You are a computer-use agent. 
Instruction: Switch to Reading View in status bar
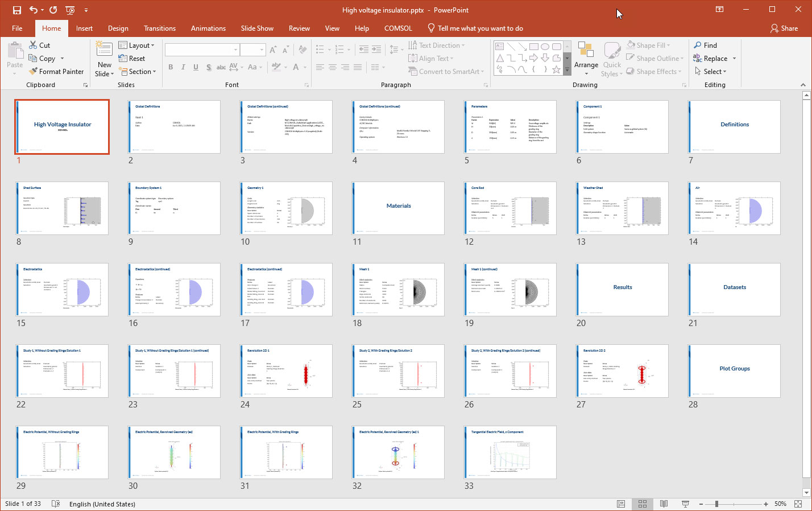coord(664,504)
